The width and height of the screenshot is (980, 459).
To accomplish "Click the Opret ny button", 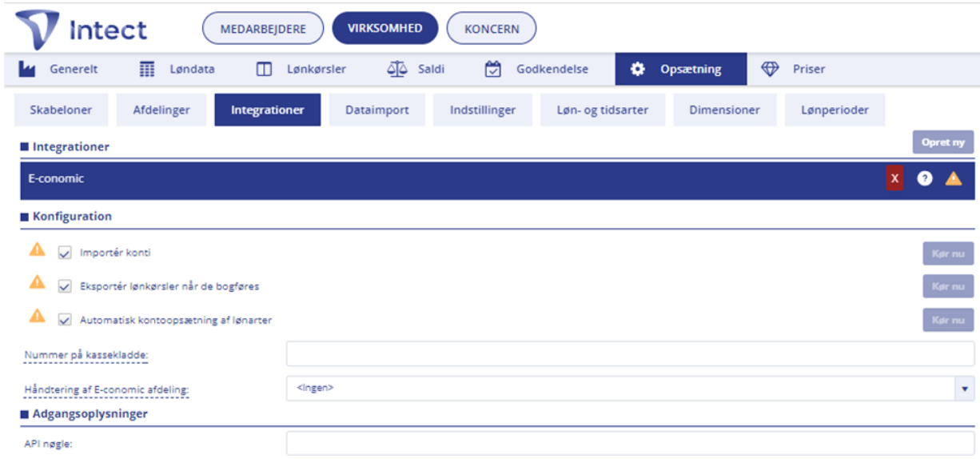I will point(943,142).
